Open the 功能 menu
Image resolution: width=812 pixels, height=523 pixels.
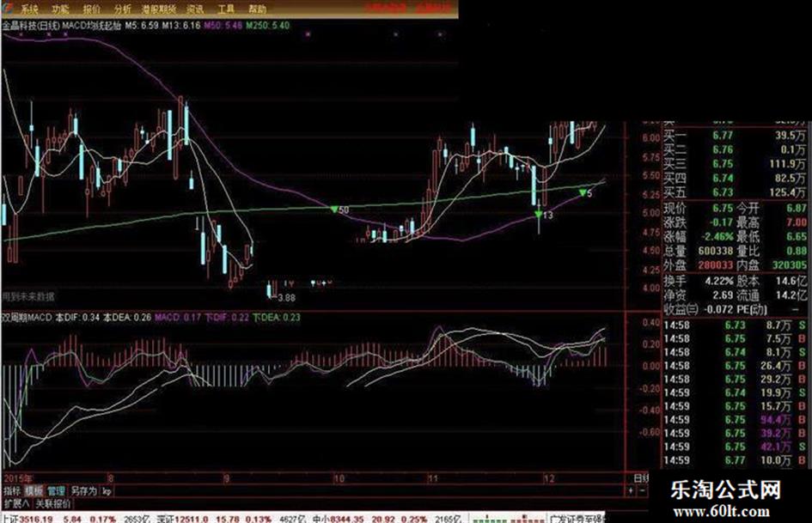coord(60,9)
